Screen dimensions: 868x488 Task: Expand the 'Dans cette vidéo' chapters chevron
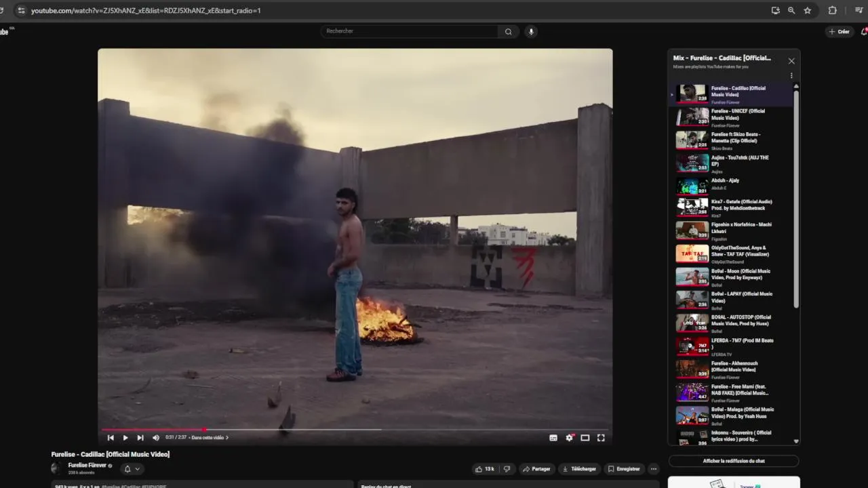(x=226, y=438)
